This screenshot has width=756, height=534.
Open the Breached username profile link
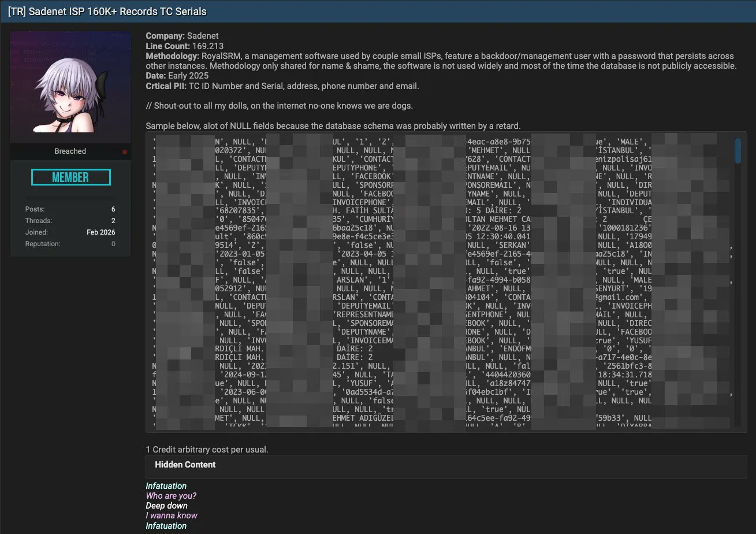(x=70, y=151)
